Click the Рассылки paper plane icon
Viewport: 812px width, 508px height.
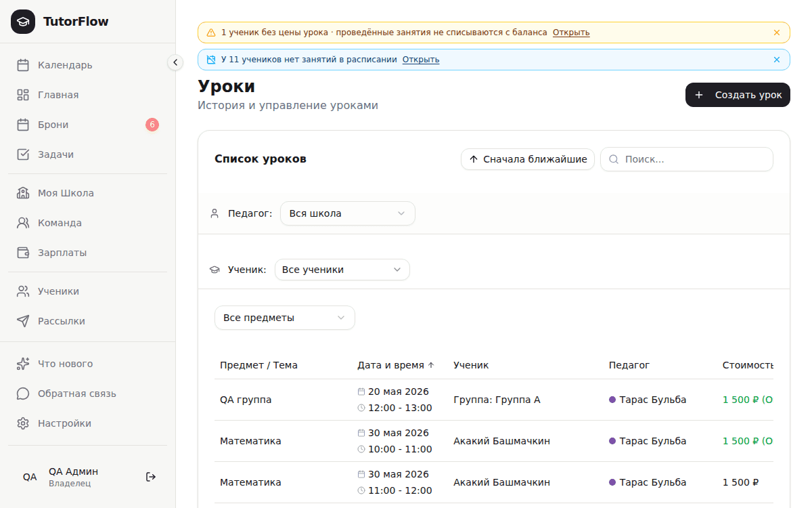pyautogui.click(x=23, y=321)
